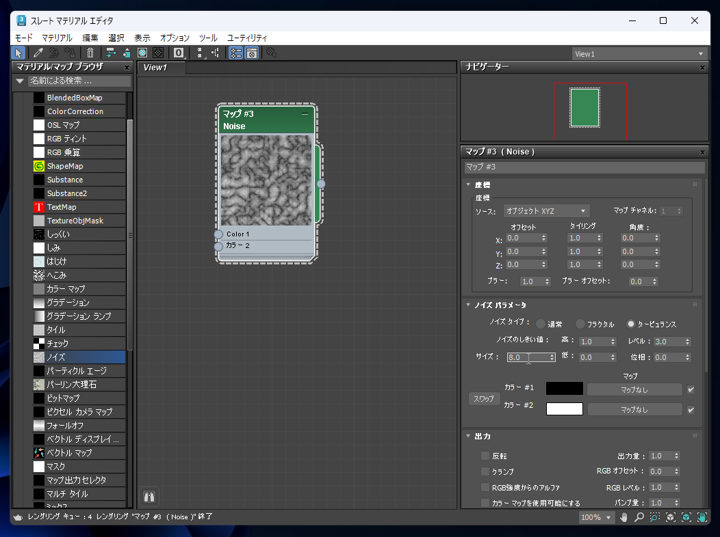Image resolution: width=720 pixels, height=537 pixels.
Task: Open the ユーティリティ menu
Action: click(x=247, y=38)
